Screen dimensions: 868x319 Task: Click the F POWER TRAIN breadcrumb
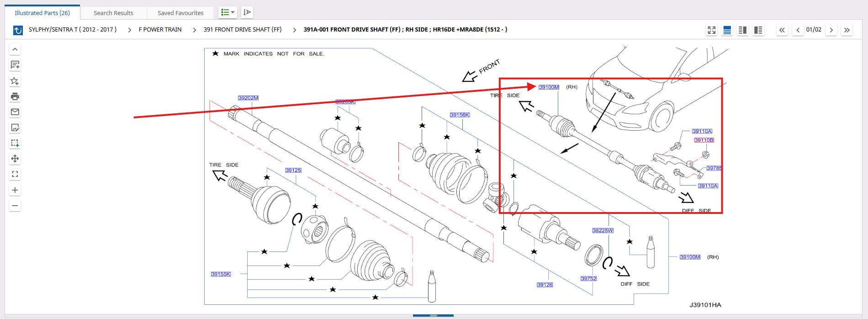(x=160, y=30)
